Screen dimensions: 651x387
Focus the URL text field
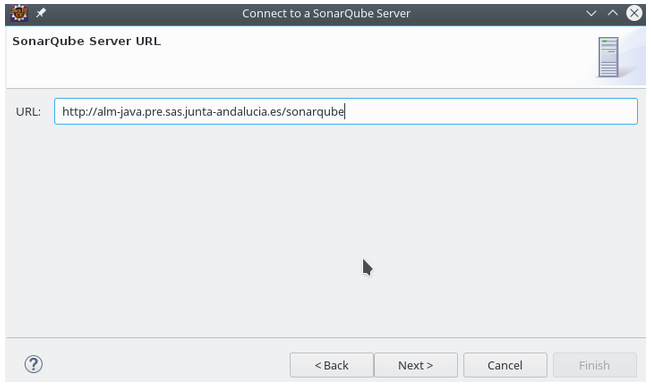pos(346,111)
